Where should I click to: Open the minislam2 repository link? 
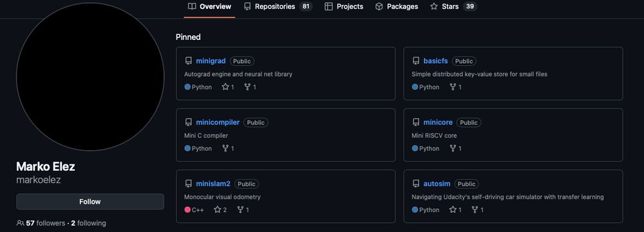[x=213, y=184]
